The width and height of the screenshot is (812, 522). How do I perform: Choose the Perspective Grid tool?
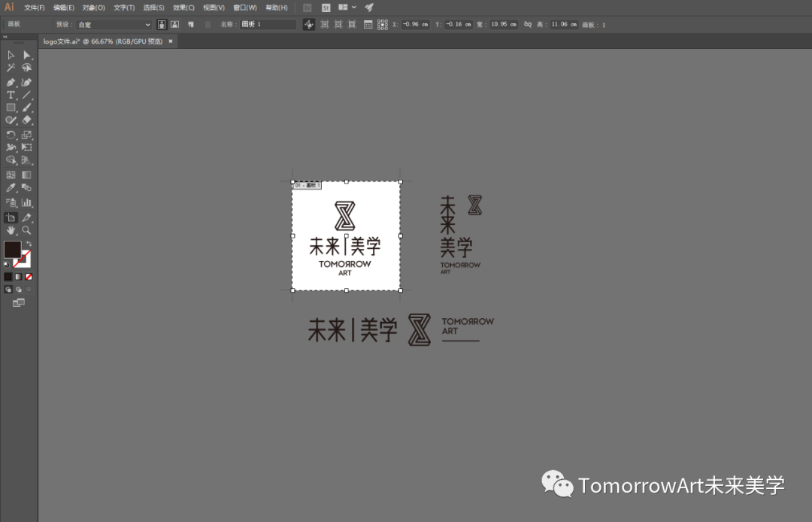pos(26,160)
